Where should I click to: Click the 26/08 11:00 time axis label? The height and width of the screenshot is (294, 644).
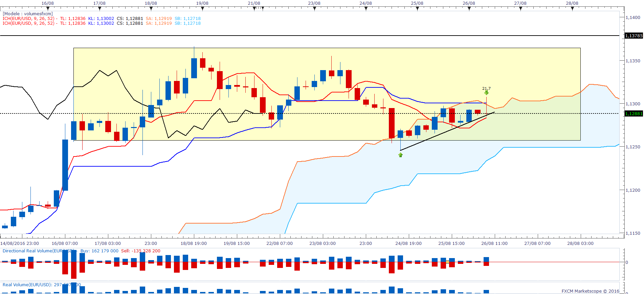coord(494,243)
